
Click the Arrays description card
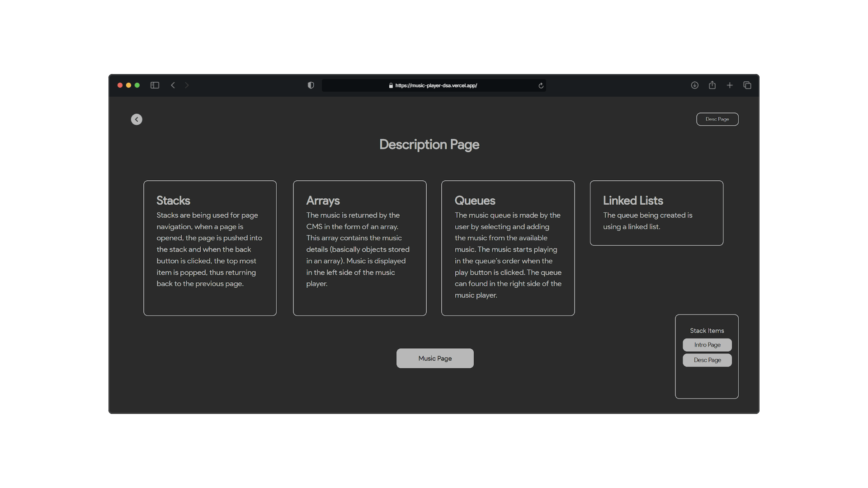(x=359, y=248)
